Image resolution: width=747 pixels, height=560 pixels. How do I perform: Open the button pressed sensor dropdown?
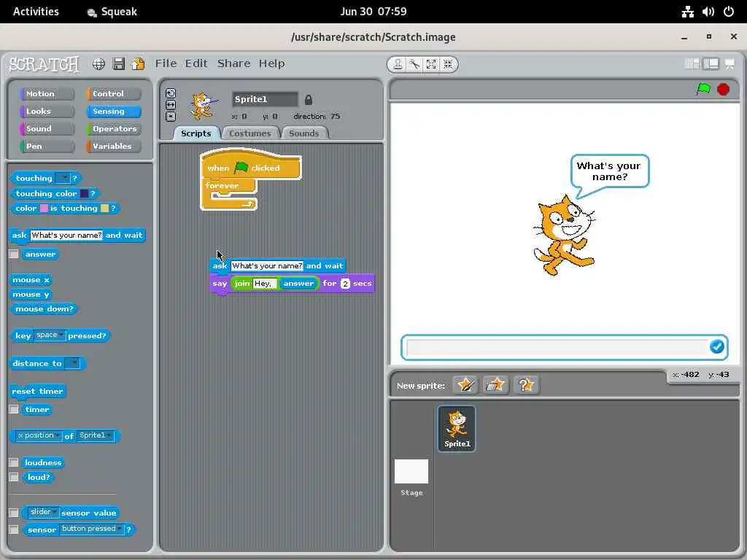pyautogui.click(x=92, y=529)
